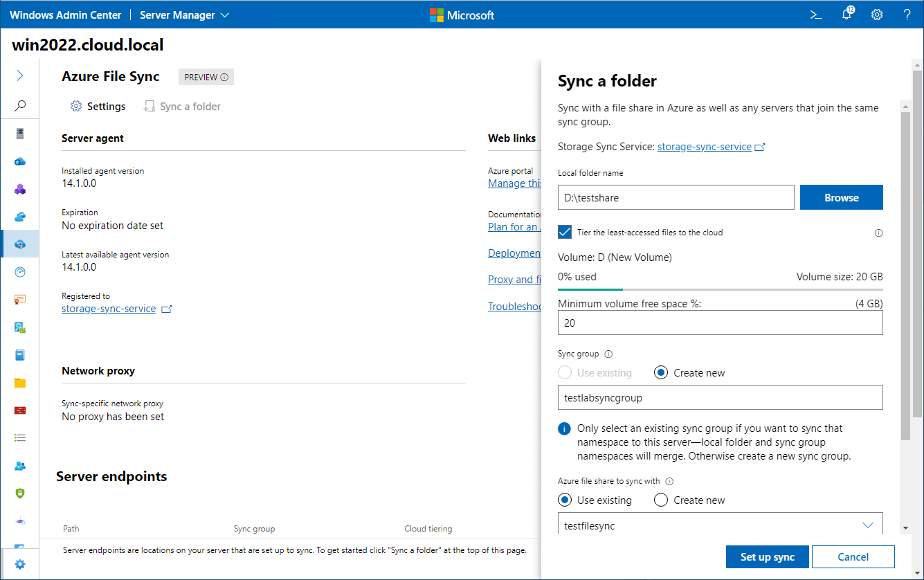This screenshot has width=924, height=580.
Task: Open Local Users and Groups sidebar tool
Action: (x=19, y=465)
